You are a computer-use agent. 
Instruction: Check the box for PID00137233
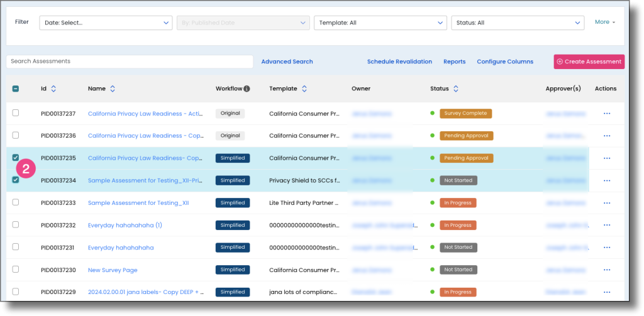click(16, 202)
